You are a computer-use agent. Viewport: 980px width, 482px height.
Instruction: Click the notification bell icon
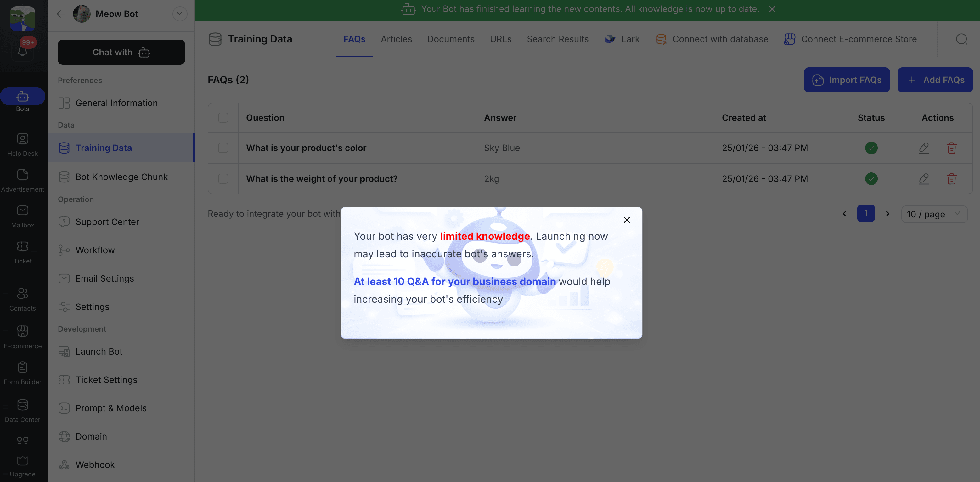22,51
